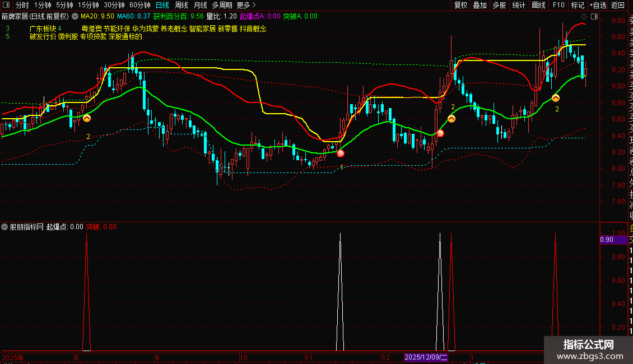Click the 节能环保 concept label
Screen dimensions: 633x364
(117, 29)
